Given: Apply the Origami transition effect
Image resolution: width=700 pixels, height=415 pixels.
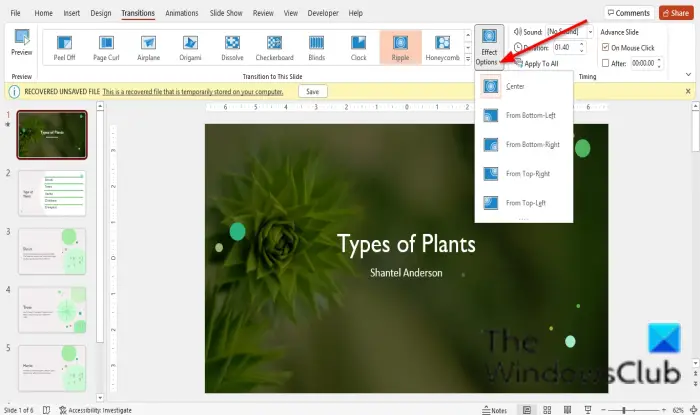Looking at the screenshot, I should point(191,48).
